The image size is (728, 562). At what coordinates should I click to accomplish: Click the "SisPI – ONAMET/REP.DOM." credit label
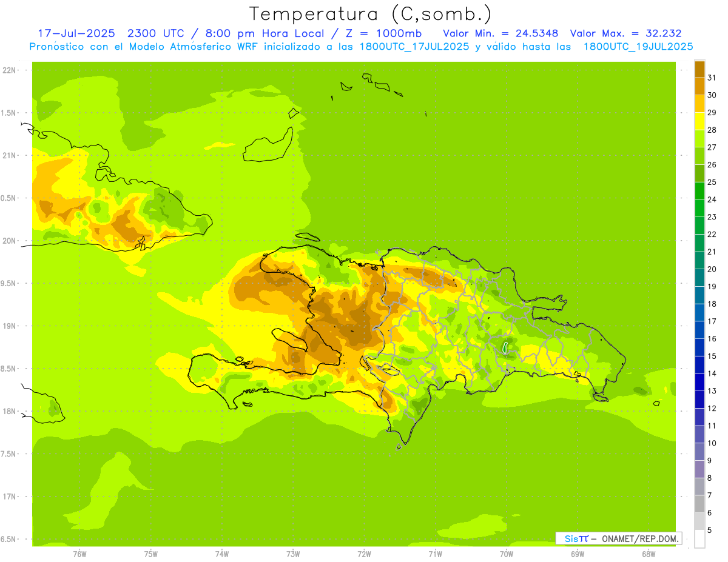(618, 538)
